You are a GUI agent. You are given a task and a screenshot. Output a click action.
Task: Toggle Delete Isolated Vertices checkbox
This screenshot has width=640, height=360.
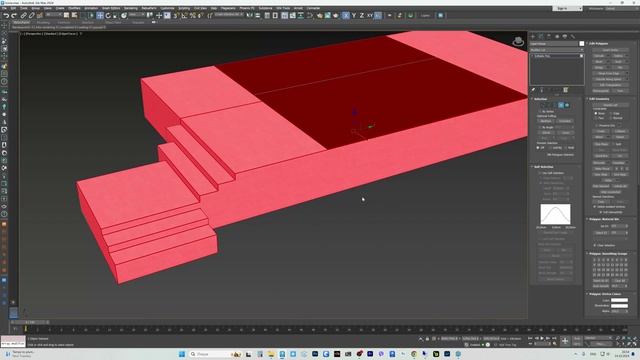[595, 207]
